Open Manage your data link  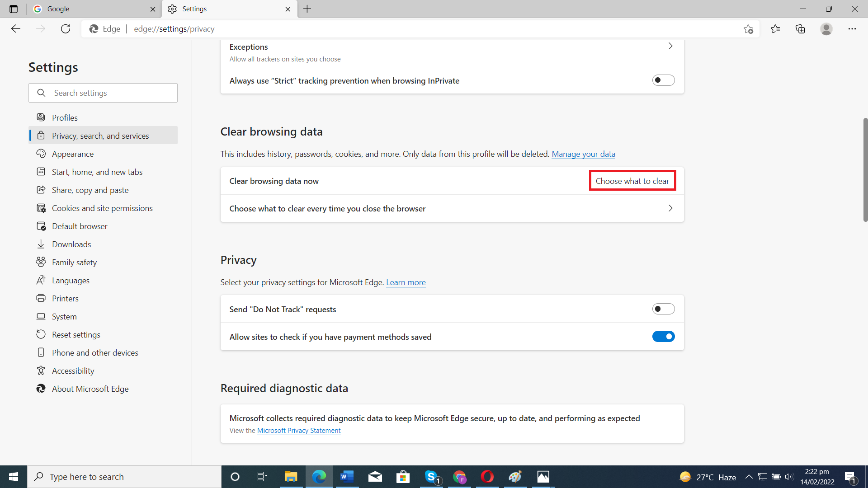[x=584, y=154]
